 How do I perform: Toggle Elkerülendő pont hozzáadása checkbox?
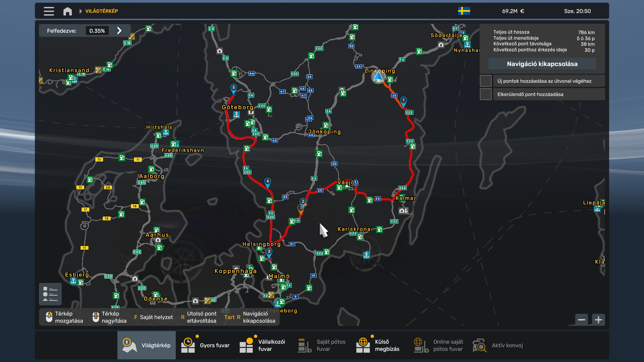tap(486, 94)
